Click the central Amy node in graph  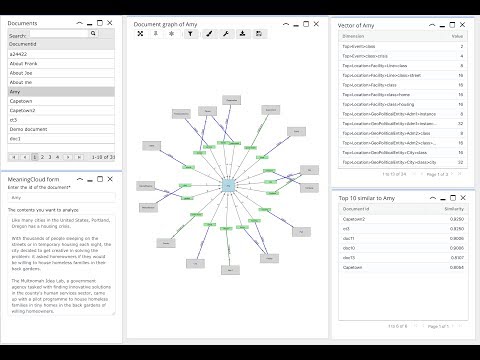[x=228, y=185]
